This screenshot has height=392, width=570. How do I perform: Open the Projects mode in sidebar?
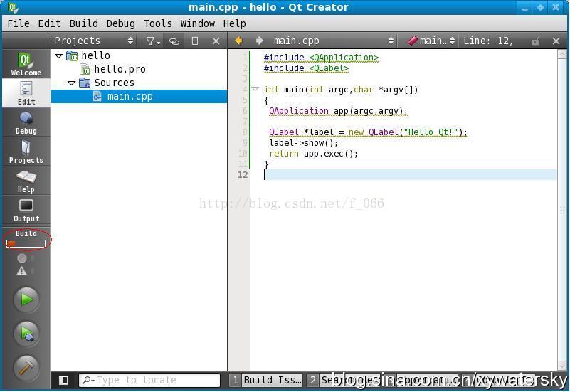click(x=26, y=152)
